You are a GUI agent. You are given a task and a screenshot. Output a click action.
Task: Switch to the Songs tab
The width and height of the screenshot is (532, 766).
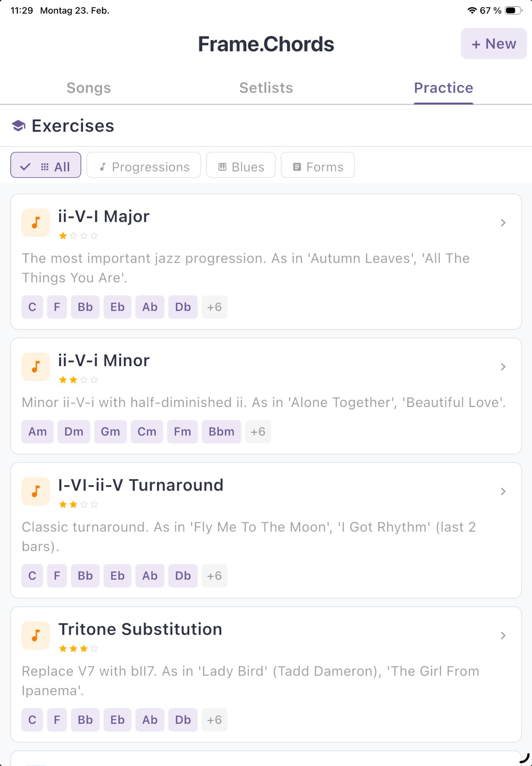(x=88, y=88)
